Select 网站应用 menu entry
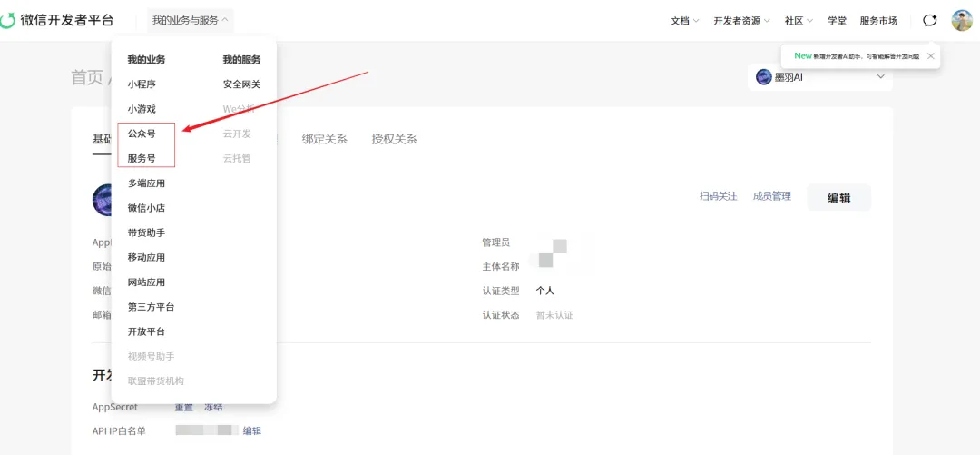 [146, 282]
